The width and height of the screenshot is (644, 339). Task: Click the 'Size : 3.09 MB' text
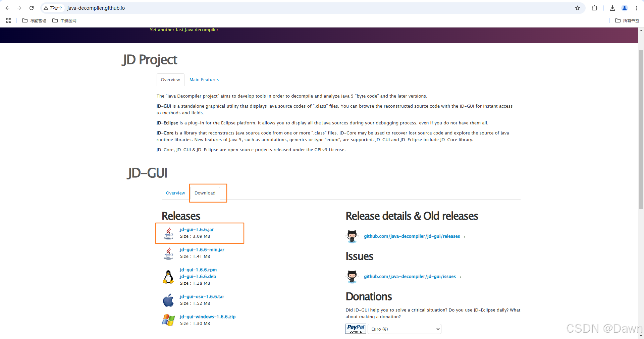tap(195, 236)
